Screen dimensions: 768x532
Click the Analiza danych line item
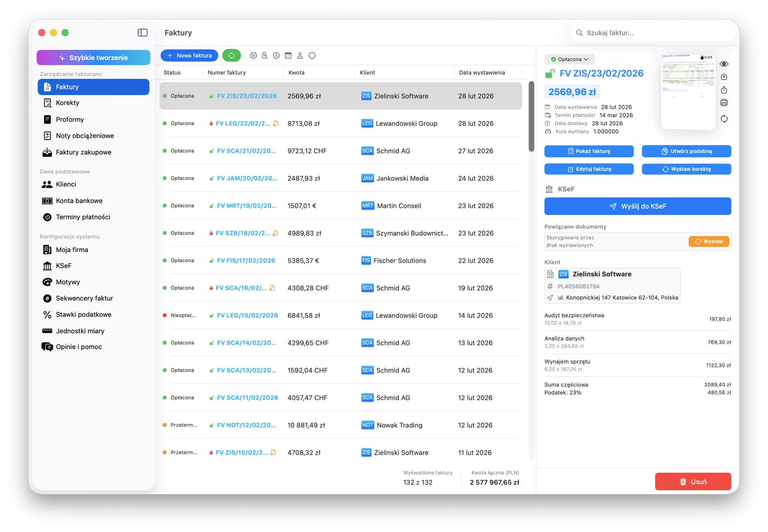pyautogui.click(x=637, y=342)
